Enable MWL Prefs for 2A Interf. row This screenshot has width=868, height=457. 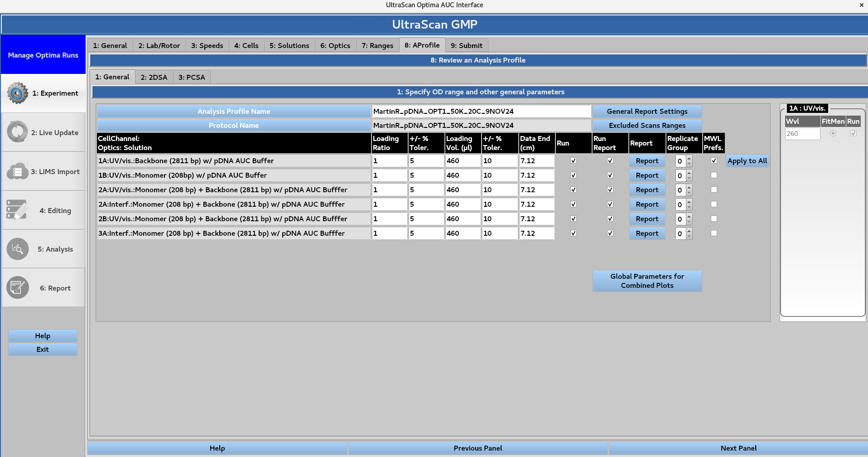click(x=714, y=204)
